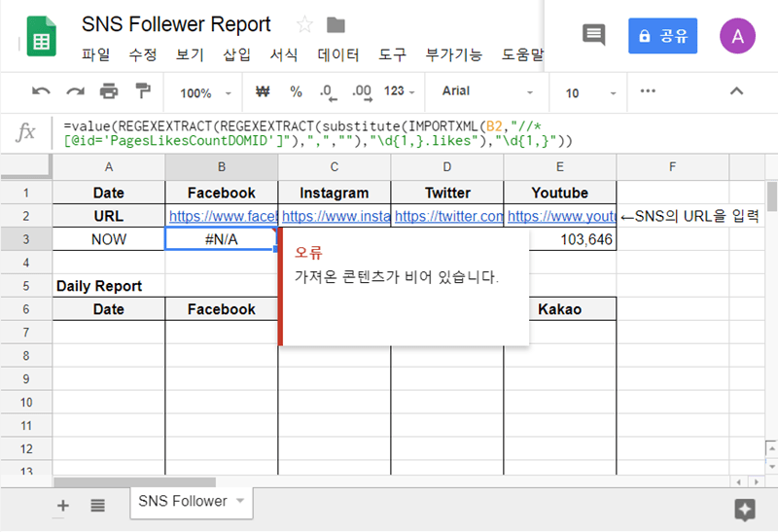Viewport: 778px width, 532px height.
Task: Increase decimal places
Action: [x=362, y=92]
